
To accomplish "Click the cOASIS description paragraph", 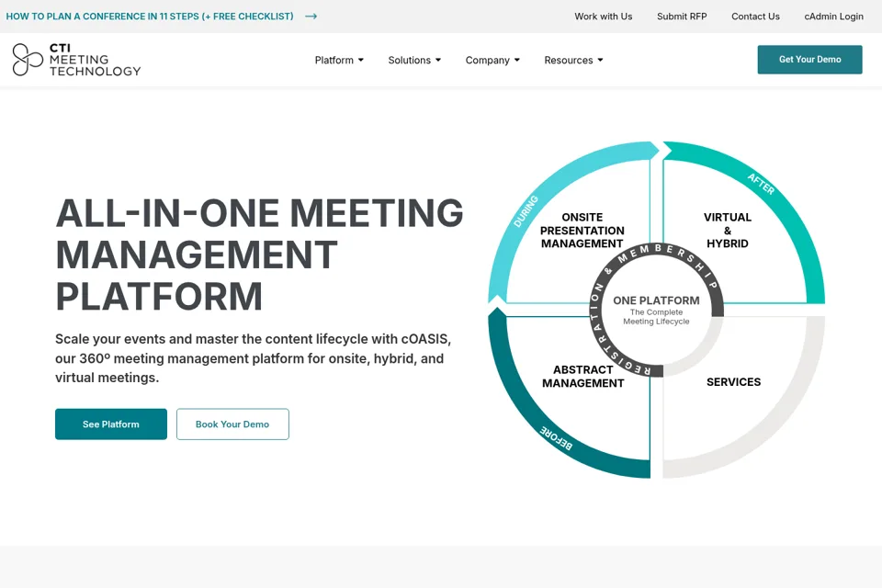I will coord(254,358).
